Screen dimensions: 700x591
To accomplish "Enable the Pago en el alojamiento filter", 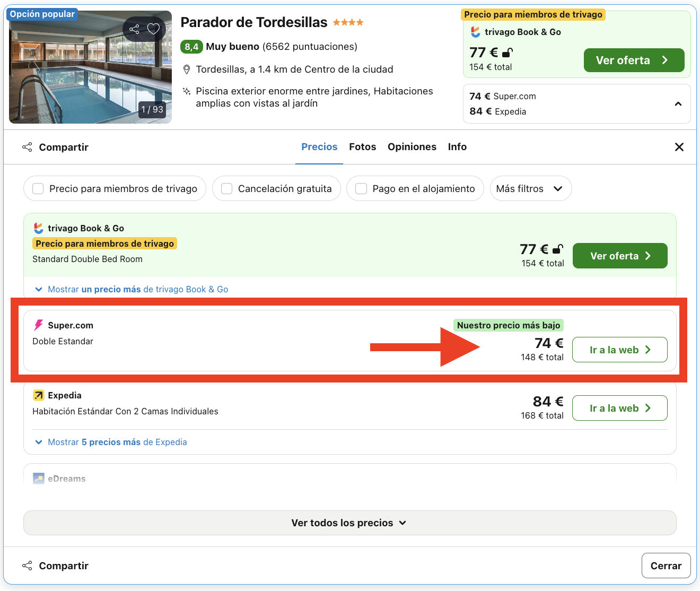I will point(361,188).
